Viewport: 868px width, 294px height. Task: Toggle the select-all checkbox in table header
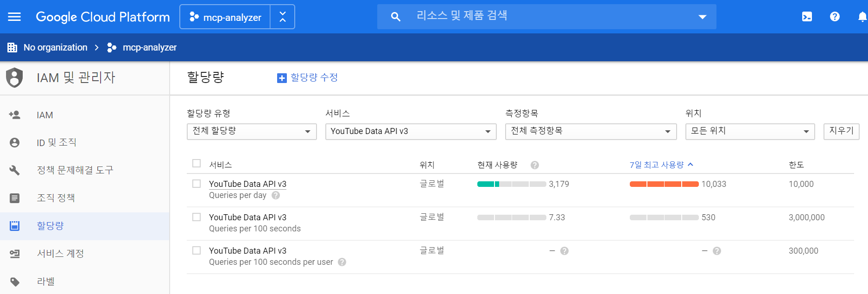pyautogui.click(x=196, y=163)
